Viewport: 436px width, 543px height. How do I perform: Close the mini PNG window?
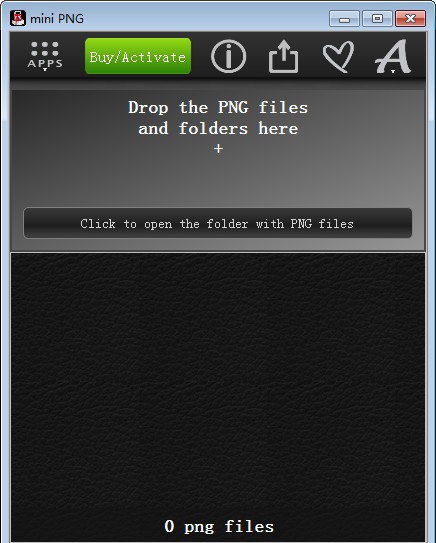coord(410,19)
